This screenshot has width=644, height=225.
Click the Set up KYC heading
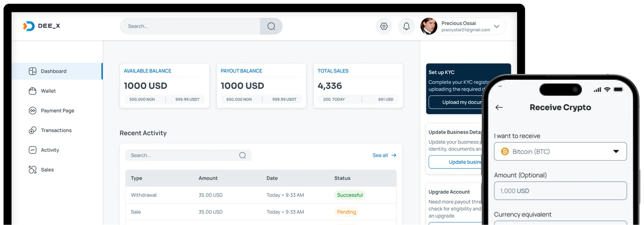[x=441, y=72]
